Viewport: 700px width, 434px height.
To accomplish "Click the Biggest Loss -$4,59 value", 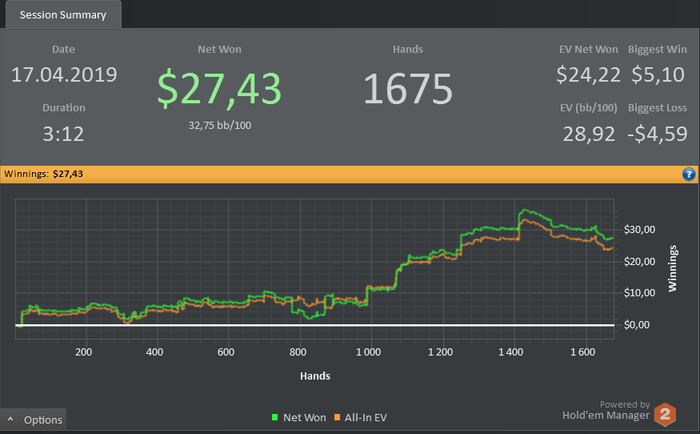I will 657,134.
